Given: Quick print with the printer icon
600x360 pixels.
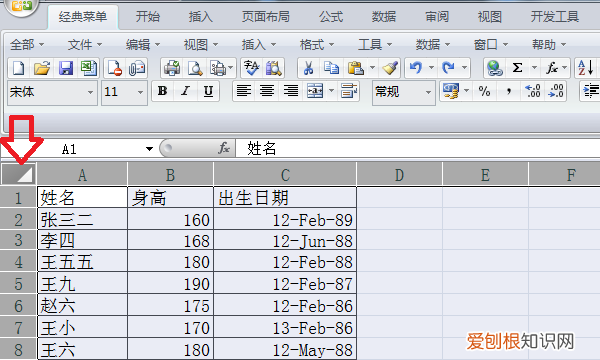Looking at the screenshot, I should 172,68.
